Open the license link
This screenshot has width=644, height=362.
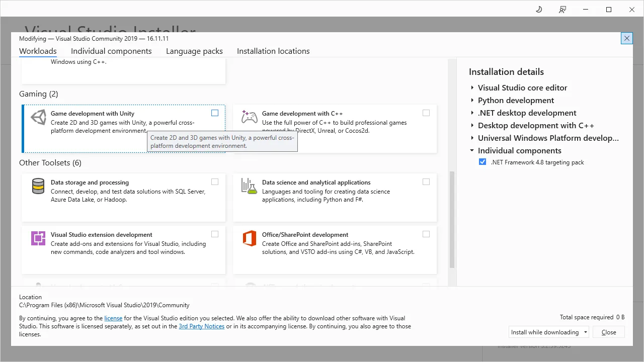[113, 318]
